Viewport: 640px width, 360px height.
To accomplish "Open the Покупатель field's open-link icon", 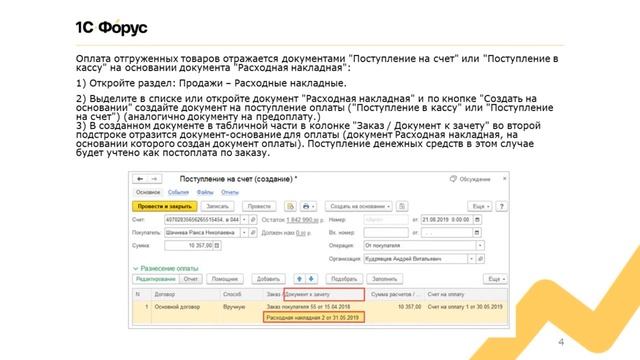I will (253, 233).
